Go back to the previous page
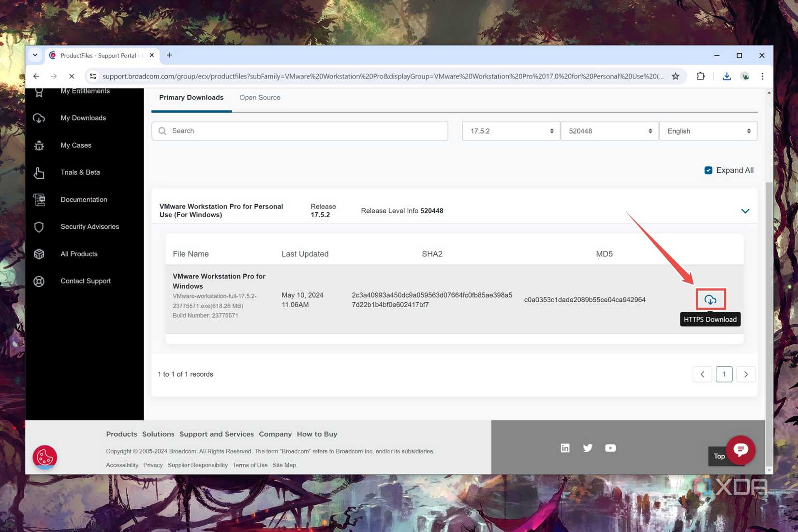The image size is (798, 532). [x=36, y=76]
